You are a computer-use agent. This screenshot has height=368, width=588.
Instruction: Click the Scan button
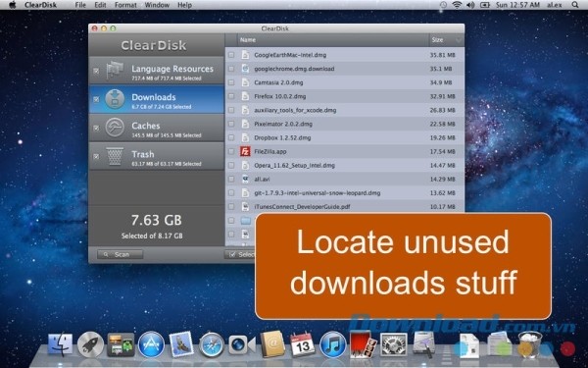tap(120, 254)
